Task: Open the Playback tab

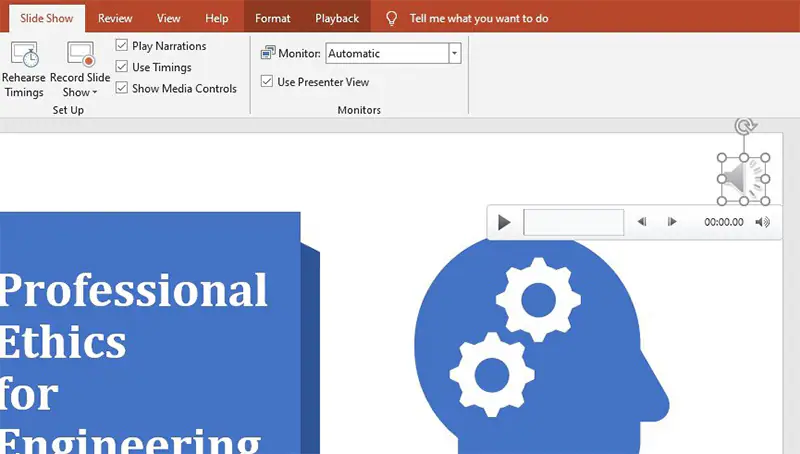Action: (337, 18)
